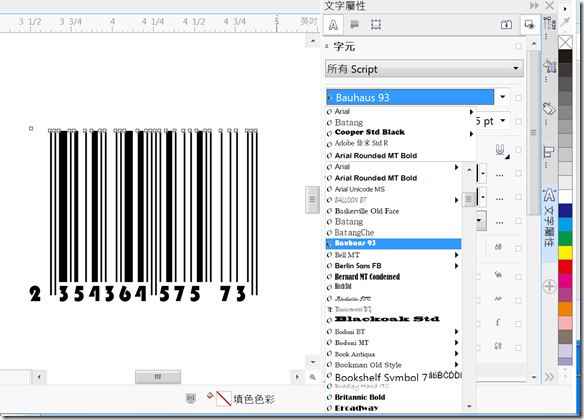This screenshot has width=584, height=420.
Task: Click the canvas scroll-left arrow
Action: click(x=39, y=377)
